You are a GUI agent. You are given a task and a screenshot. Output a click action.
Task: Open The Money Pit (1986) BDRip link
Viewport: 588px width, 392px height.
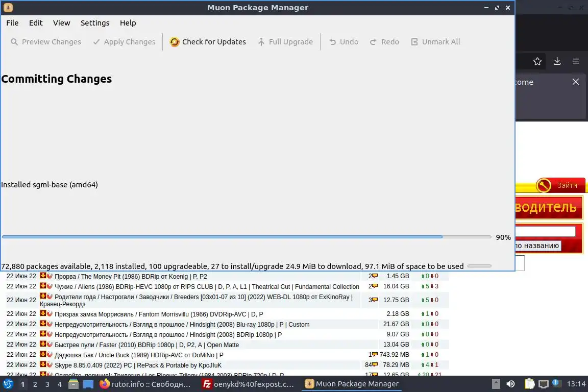click(131, 277)
